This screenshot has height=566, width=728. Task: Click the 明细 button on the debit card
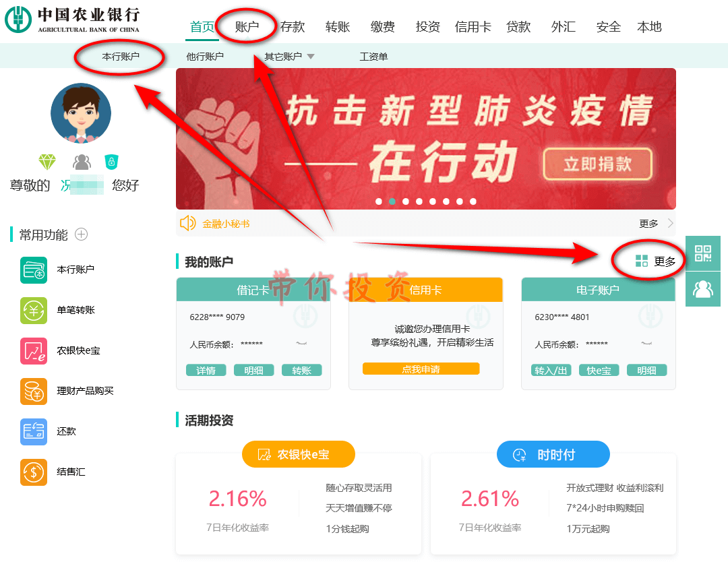point(253,370)
